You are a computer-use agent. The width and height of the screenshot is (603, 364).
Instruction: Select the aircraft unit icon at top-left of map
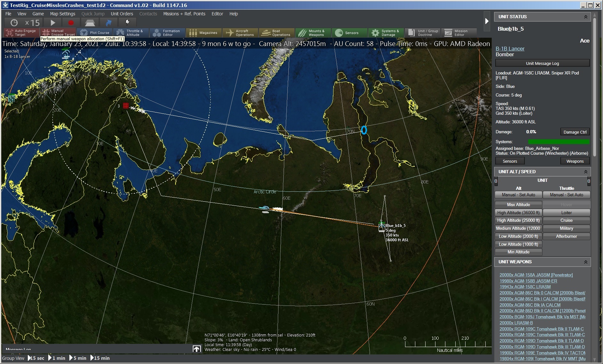point(66,54)
